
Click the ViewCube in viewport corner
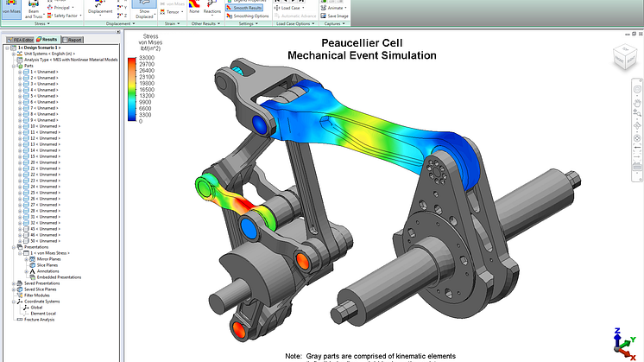pyautogui.click(x=625, y=57)
